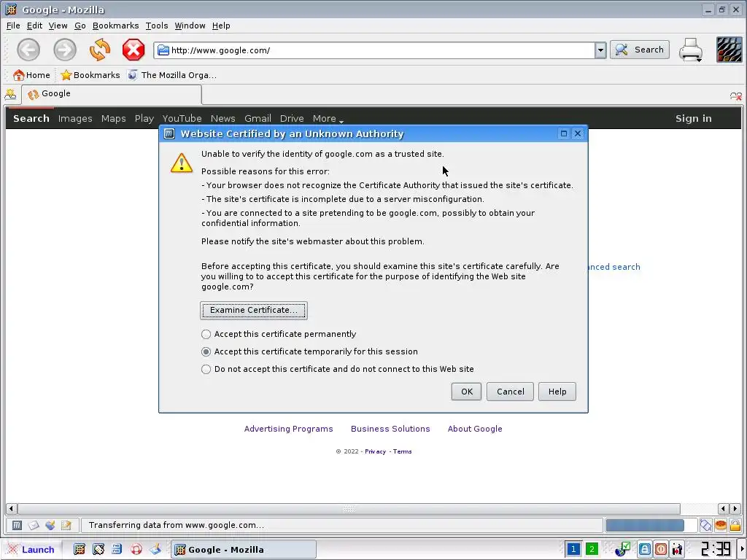Click the Examine Certificate button
747x560 pixels.
coord(253,311)
